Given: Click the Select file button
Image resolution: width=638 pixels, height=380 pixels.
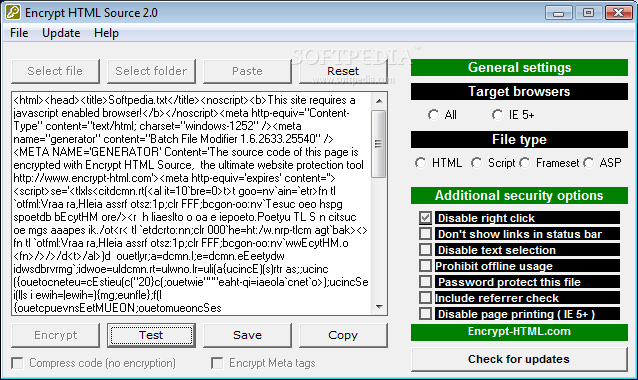Looking at the screenshot, I should click(55, 71).
